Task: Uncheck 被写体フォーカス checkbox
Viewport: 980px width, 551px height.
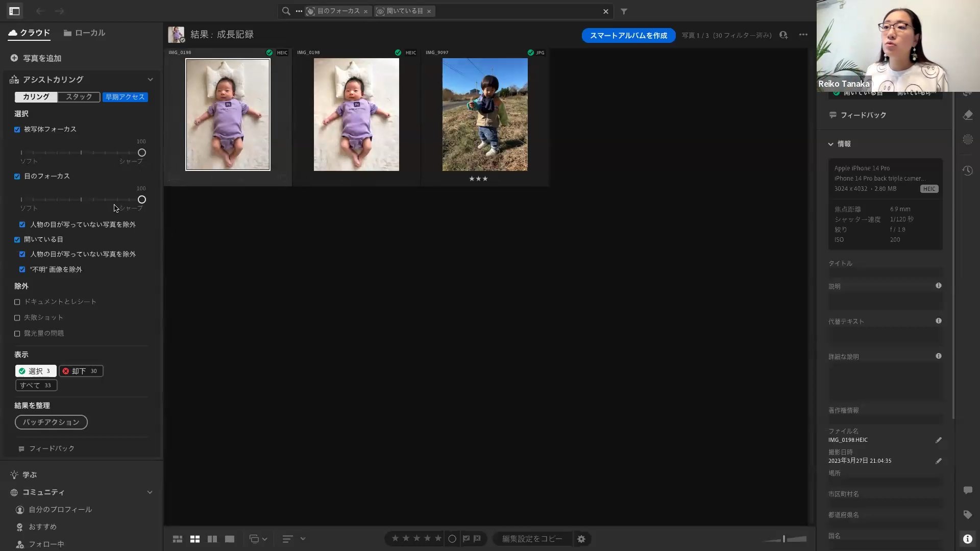Action: (17, 130)
